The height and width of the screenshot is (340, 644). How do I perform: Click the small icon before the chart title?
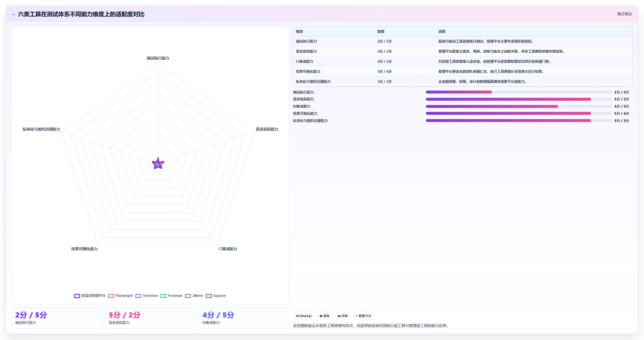(x=14, y=14)
